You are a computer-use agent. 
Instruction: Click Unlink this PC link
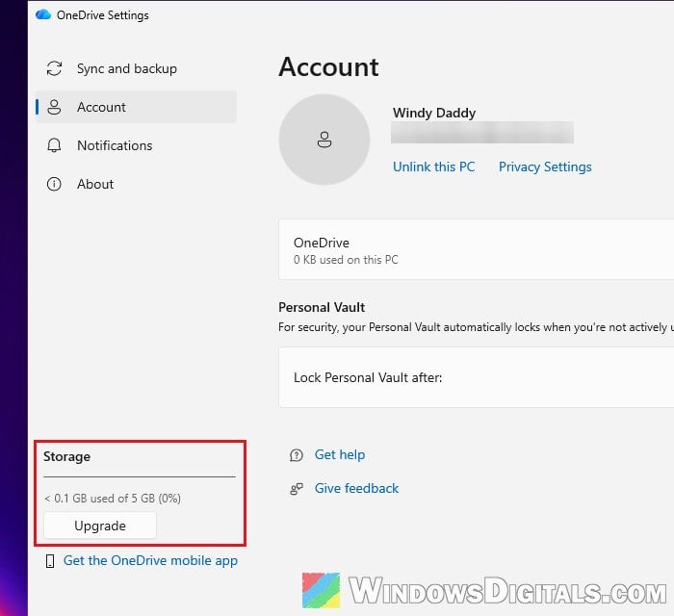coord(433,167)
